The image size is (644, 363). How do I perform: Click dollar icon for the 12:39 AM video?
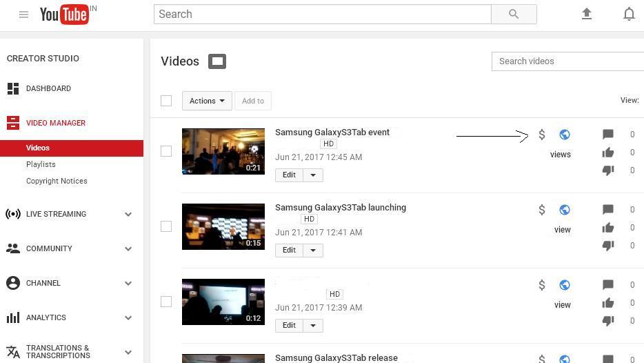pos(542,285)
